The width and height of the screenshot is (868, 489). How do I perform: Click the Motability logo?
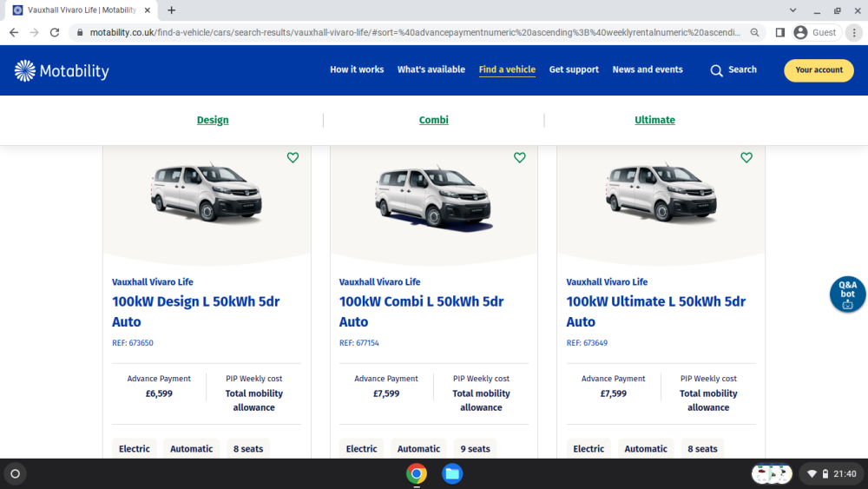pos(62,71)
